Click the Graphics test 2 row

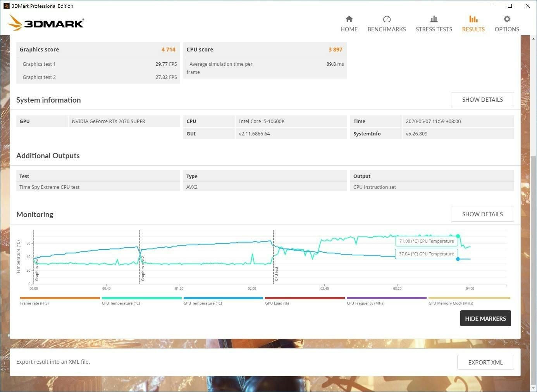point(98,77)
